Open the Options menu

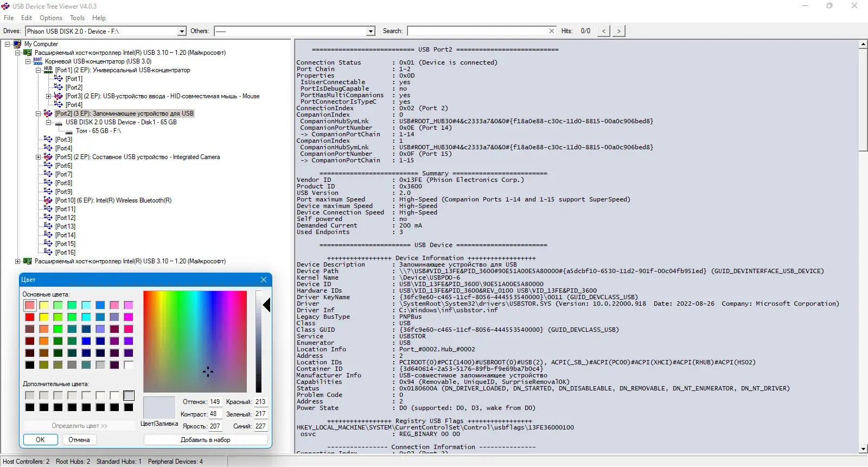51,18
